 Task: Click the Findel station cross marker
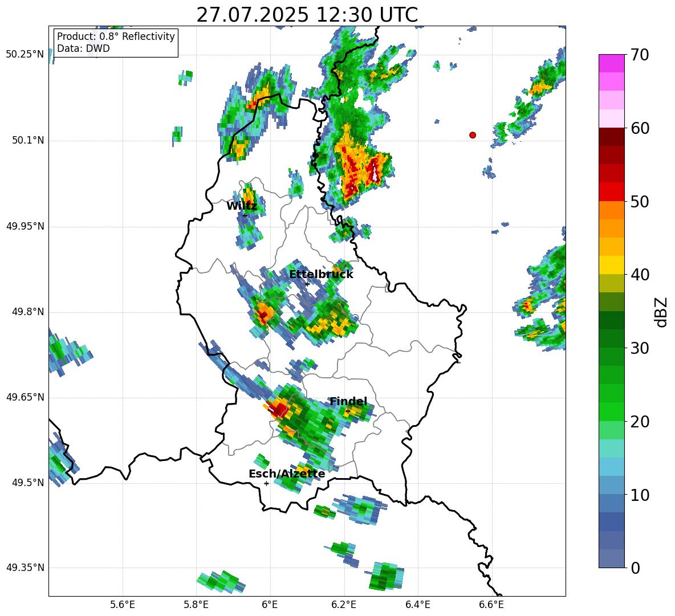point(348,411)
